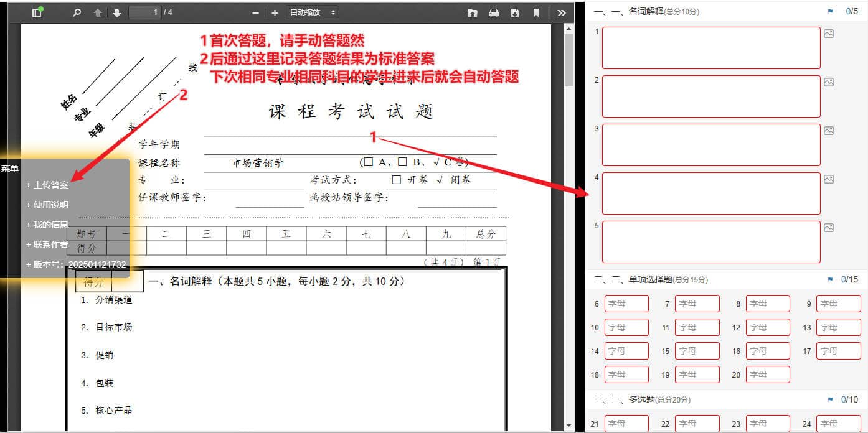Open 使用说明 from the side menu

47,205
